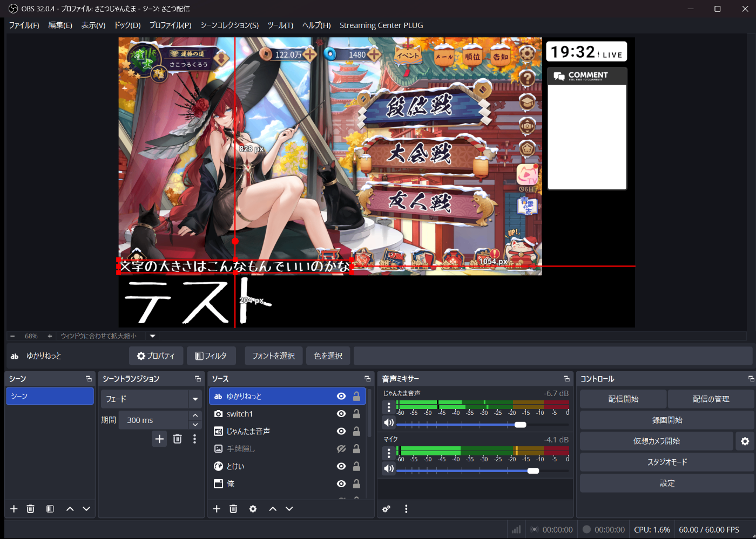This screenshot has height=539, width=756.
Task: Click the フォントを選択 button
Action: tap(274, 356)
